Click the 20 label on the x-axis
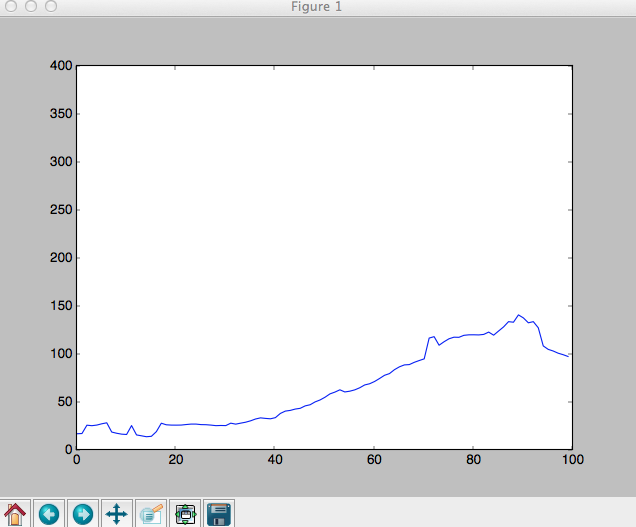The image size is (636, 527). point(176,461)
